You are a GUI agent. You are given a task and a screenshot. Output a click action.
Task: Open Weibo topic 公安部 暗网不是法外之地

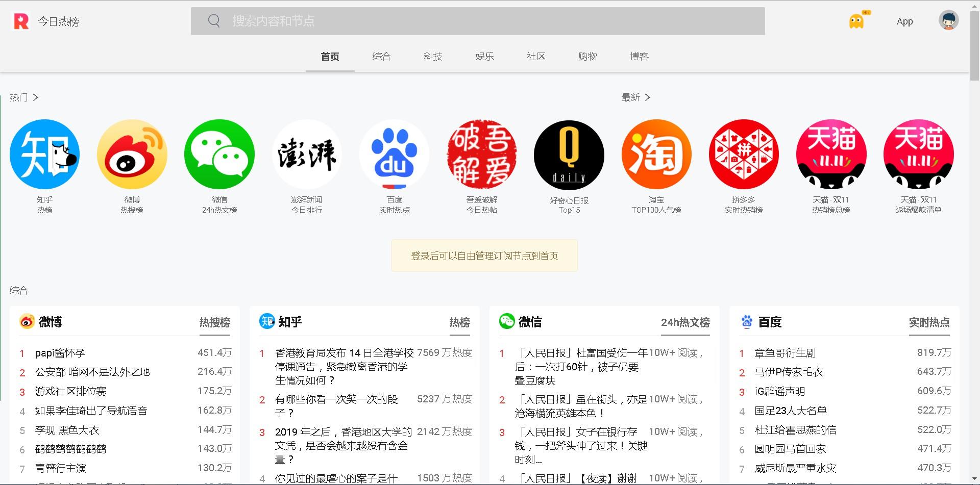tap(92, 372)
